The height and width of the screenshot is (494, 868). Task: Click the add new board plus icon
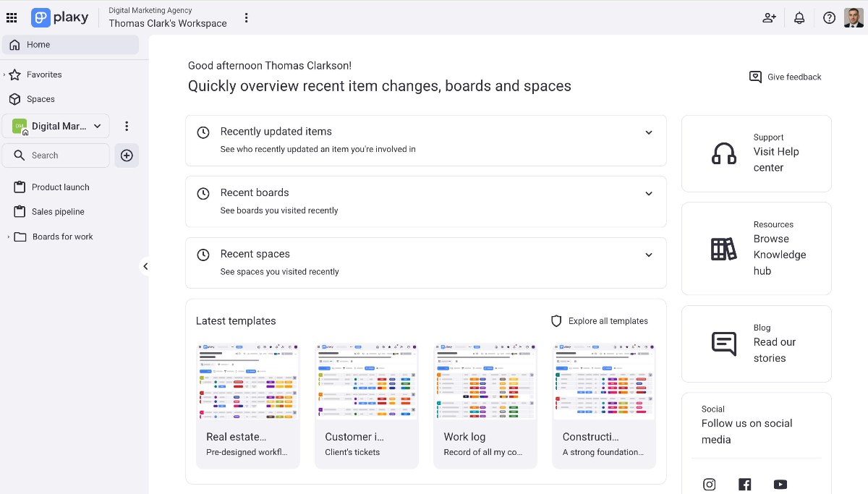click(x=127, y=156)
